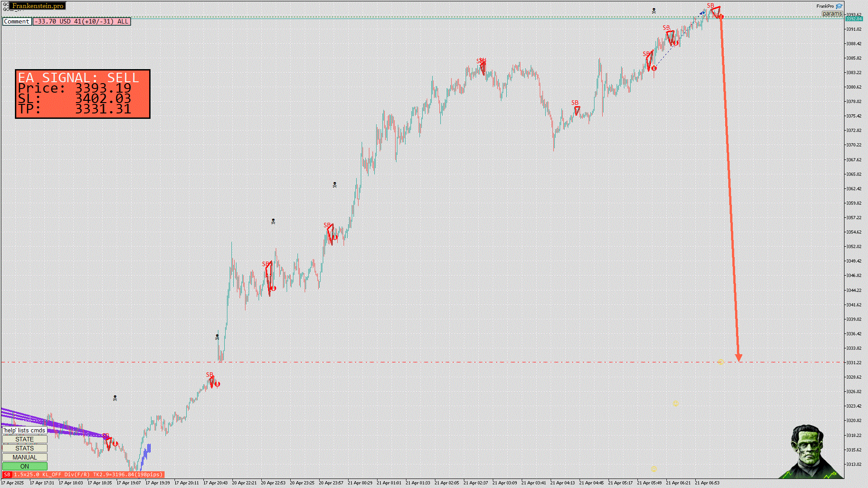Click the FrankPro graduation cap icon
Image resolution: width=868 pixels, height=488 pixels.
pyautogui.click(x=839, y=6)
